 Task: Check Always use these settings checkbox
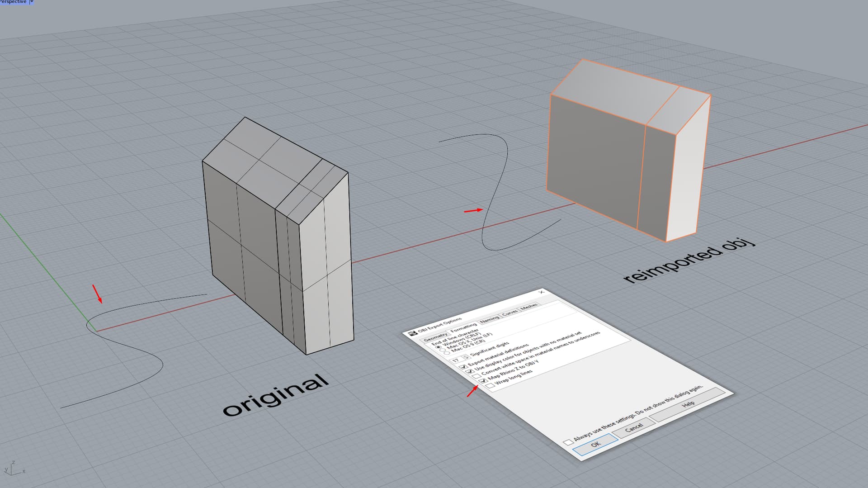(x=568, y=442)
